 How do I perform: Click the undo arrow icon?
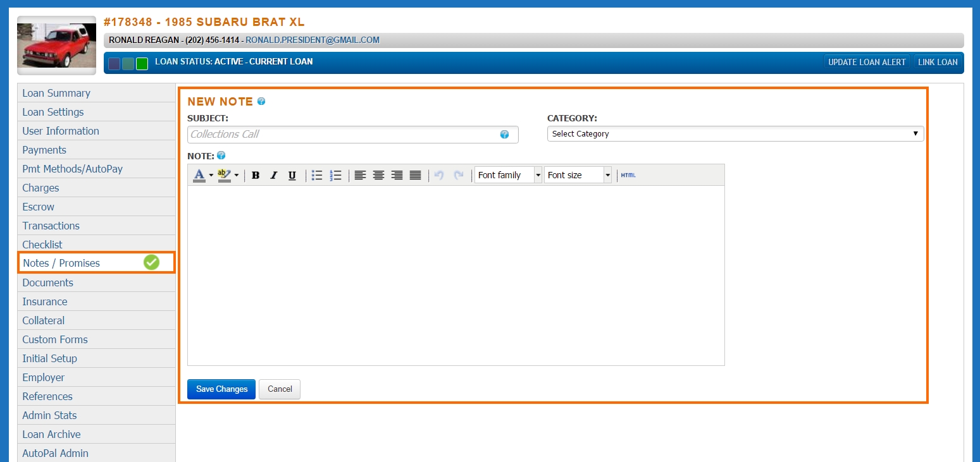coord(440,175)
